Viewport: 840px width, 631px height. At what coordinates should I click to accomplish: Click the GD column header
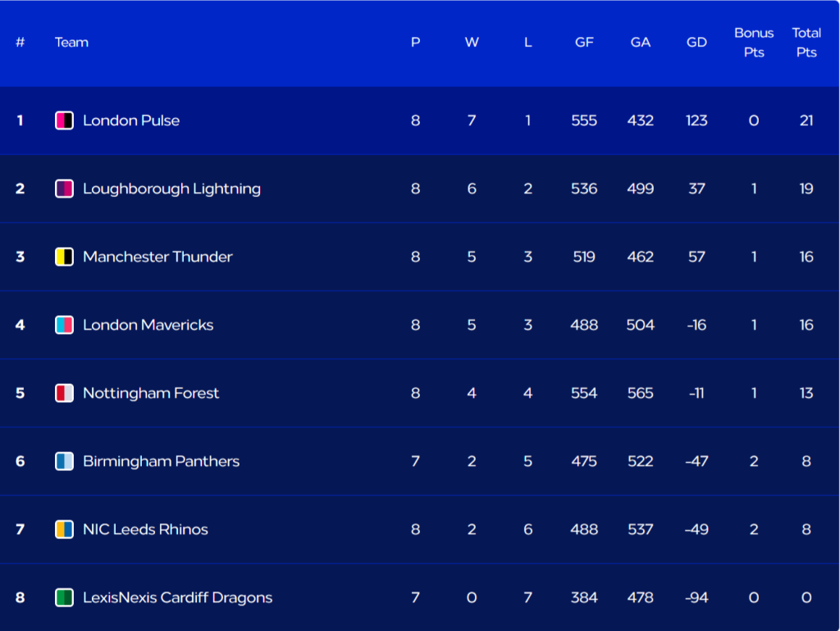click(696, 43)
